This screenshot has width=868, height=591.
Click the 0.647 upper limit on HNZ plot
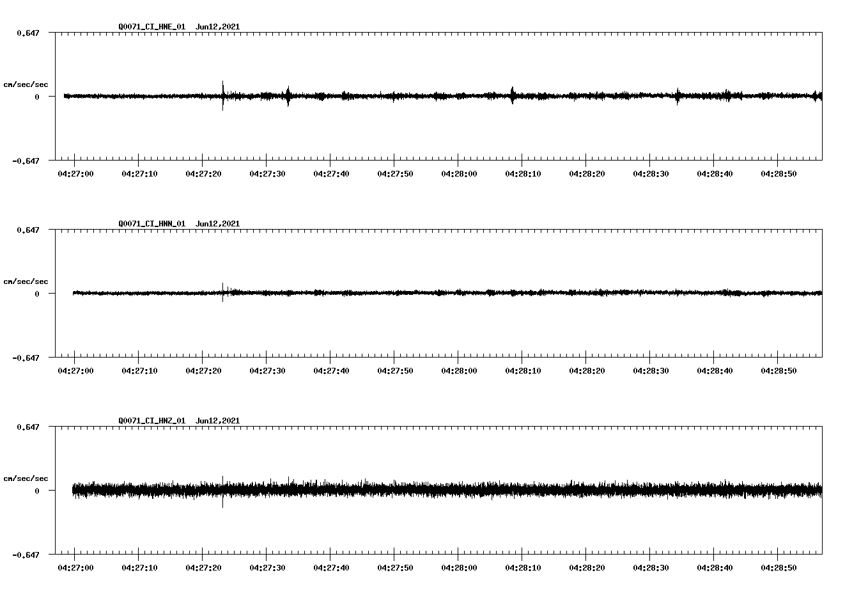click(x=28, y=427)
